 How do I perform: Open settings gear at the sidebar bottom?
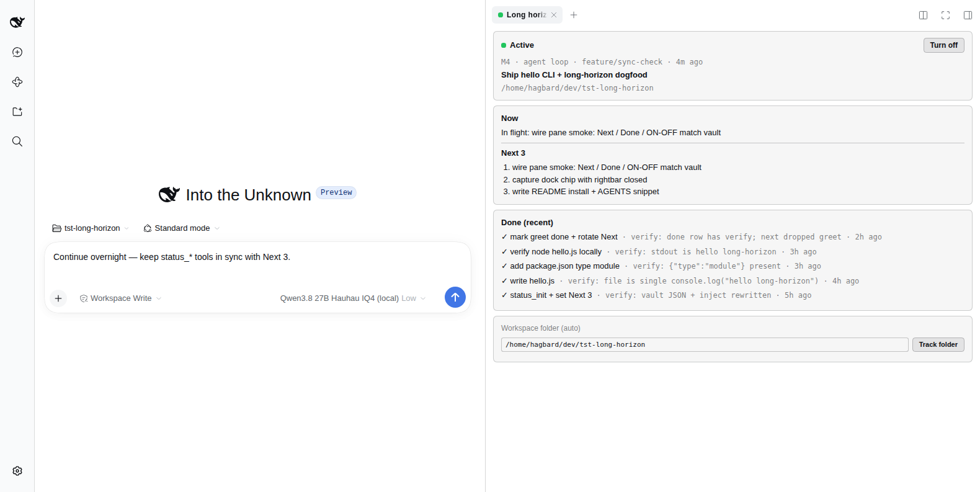click(17, 471)
